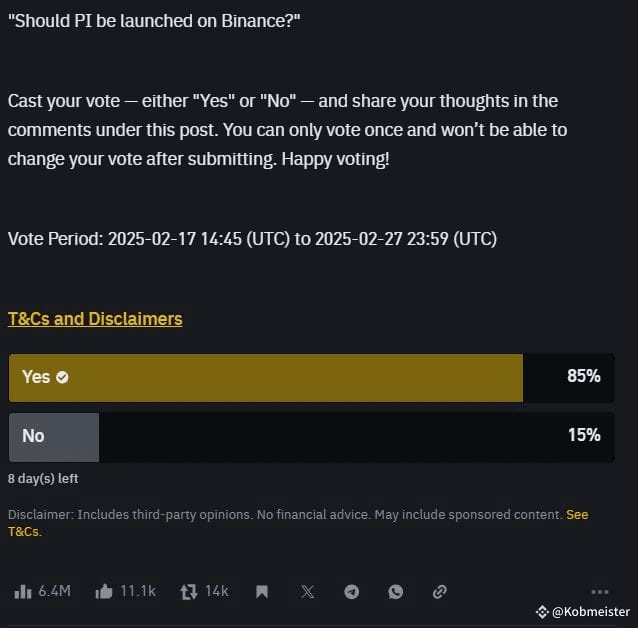This screenshot has width=638, height=628.
Task: Click the 85% Yes result percentage
Action: [x=583, y=377]
